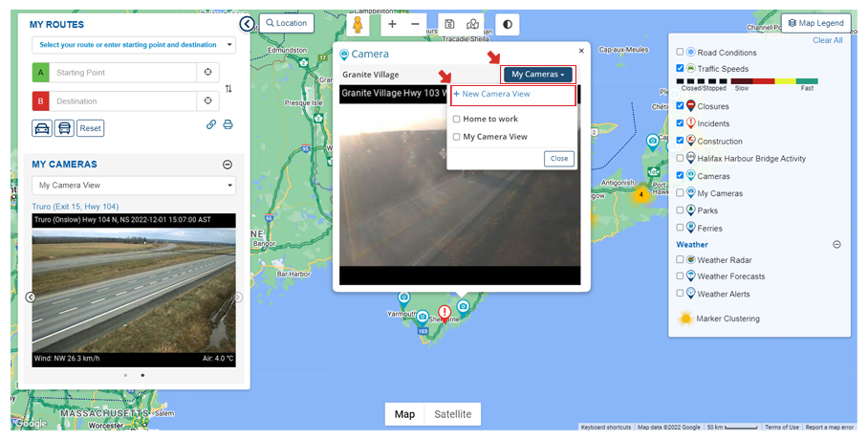Click the share route link icon
This screenshot has width=868, height=441.
pyautogui.click(x=211, y=124)
